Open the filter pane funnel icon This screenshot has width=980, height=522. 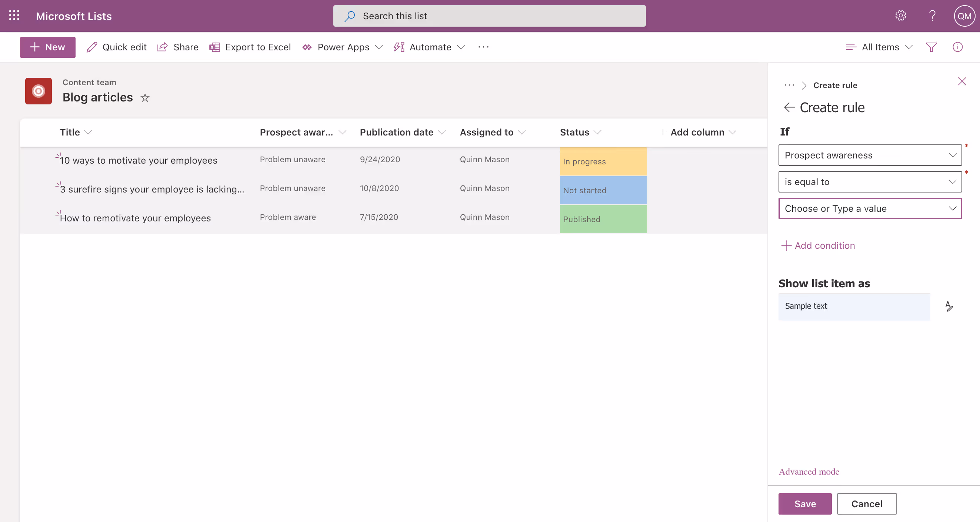coord(931,47)
